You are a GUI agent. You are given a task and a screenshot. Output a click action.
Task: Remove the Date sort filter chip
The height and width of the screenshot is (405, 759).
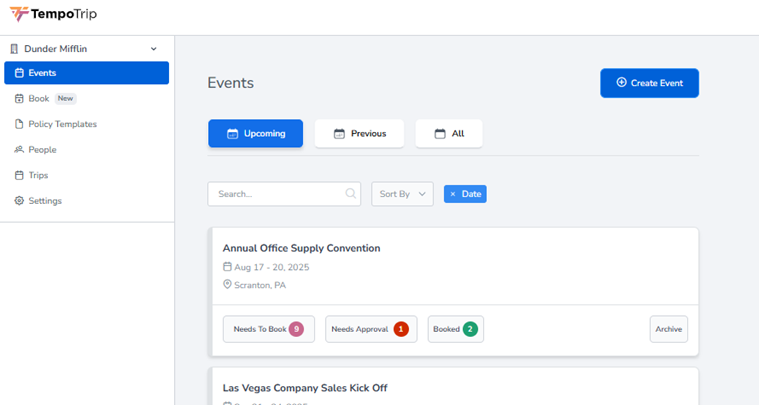click(452, 194)
